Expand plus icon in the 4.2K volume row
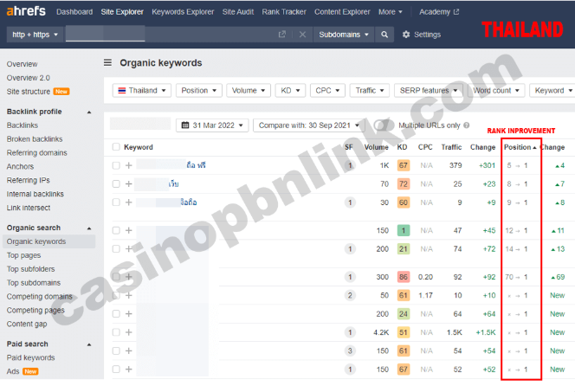This screenshot has height=392, width=575. click(x=129, y=332)
